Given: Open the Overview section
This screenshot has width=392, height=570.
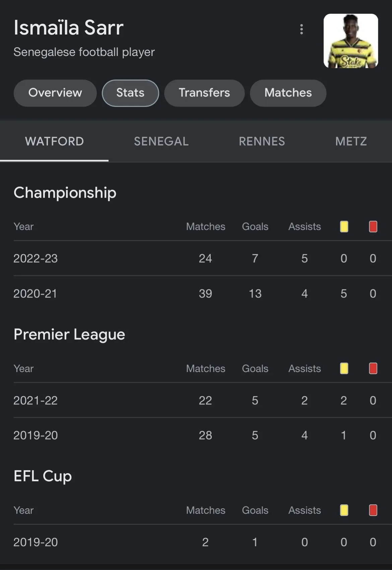Looking at the screenshot, I should click(55, 93).
